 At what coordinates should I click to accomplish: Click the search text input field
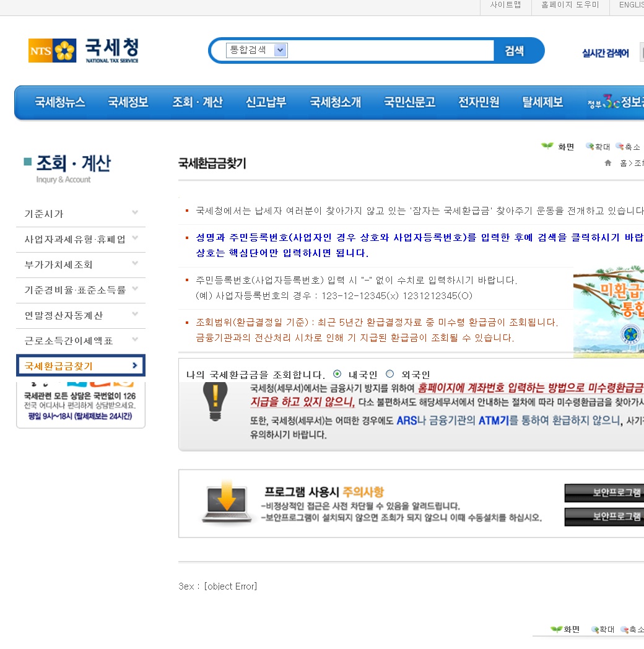coord(390,51)
